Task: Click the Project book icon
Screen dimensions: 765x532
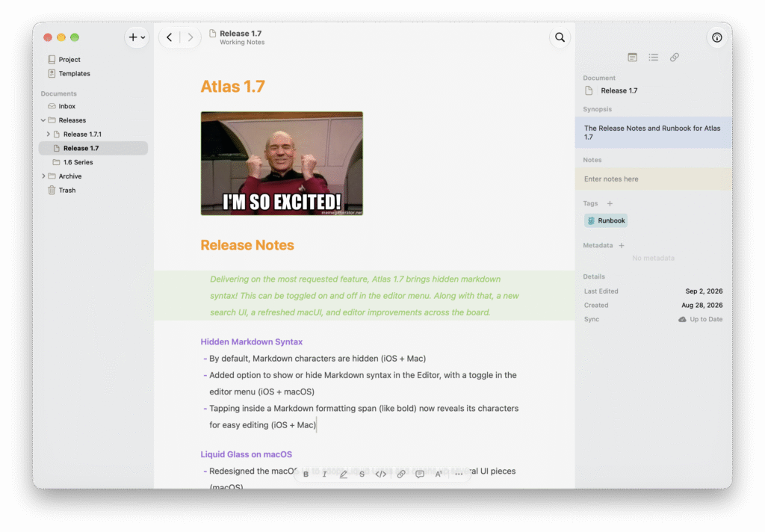Action: pyautogui.click(x=52, y=60)
